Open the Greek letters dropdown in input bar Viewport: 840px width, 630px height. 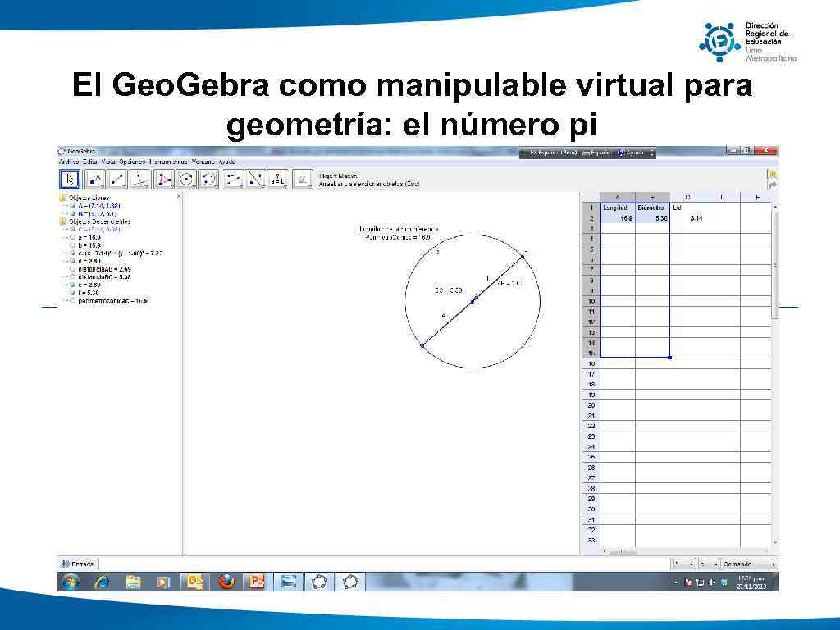click(708, 564)
